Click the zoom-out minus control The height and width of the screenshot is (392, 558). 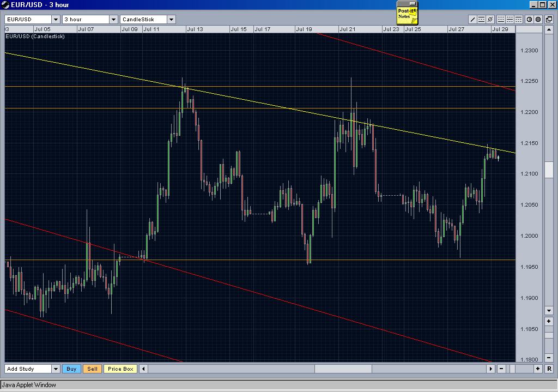(x=501, y=369)
